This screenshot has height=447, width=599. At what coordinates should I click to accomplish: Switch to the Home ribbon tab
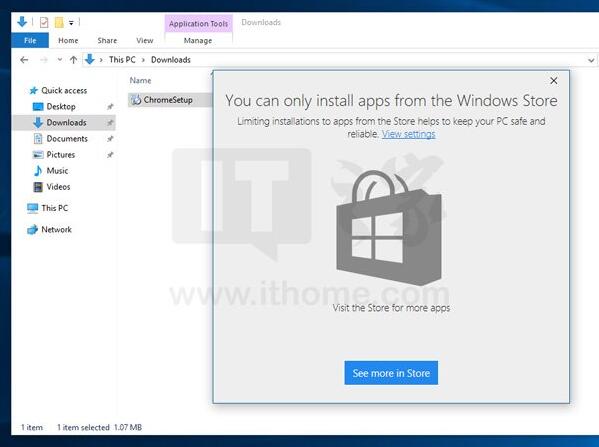coord(68,40)
